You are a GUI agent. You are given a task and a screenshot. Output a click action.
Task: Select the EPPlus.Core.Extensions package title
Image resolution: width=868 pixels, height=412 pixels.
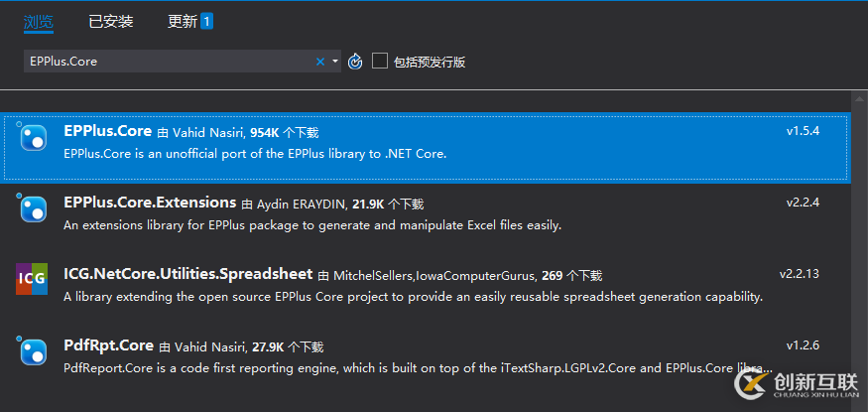click(x=150, y=203)
